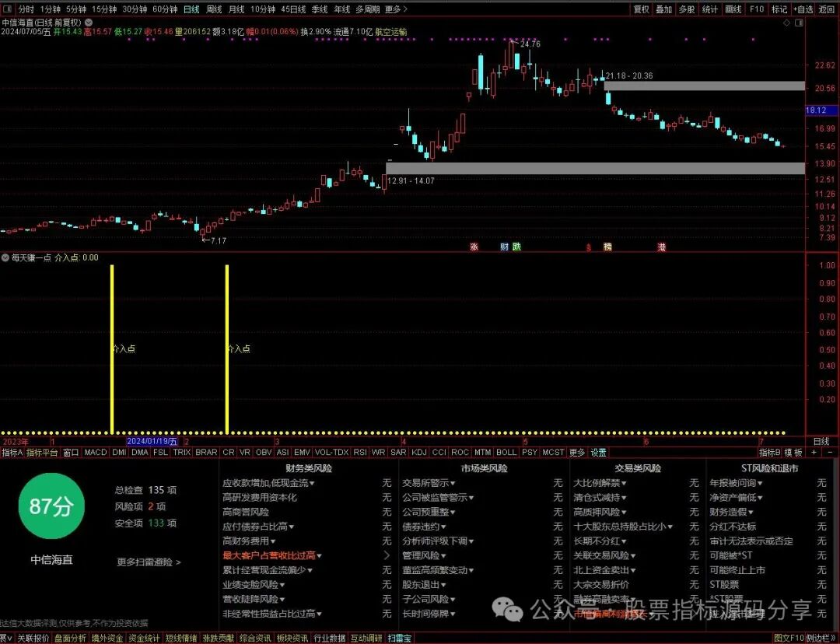840x644 pixels.
Task: Click the 返回 back button
Action: point(827,9)
